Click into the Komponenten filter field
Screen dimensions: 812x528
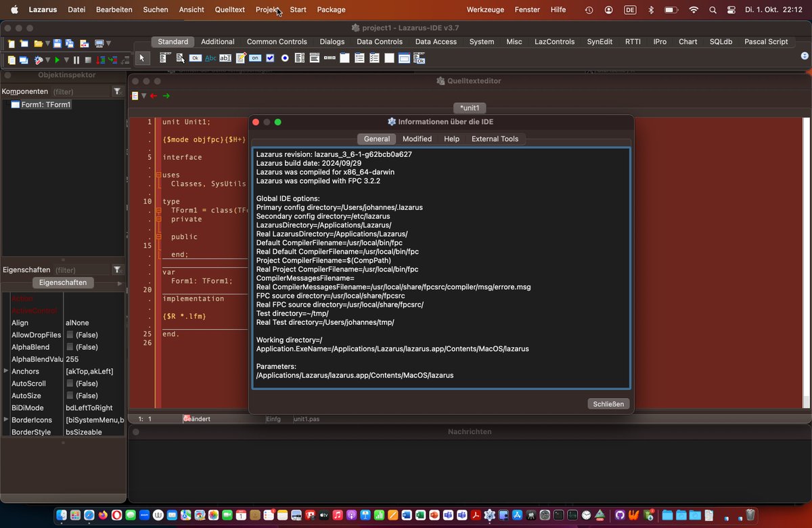74,91
